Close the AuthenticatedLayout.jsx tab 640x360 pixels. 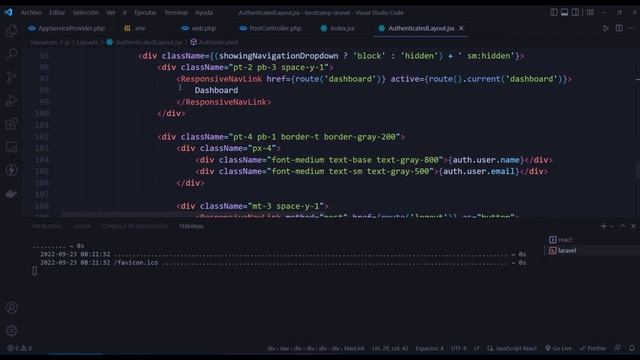pyautogui.click(x=461, y=28)
